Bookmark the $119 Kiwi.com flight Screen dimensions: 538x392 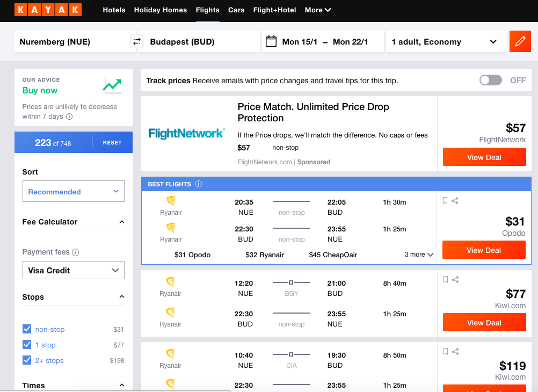pos(445,351)
